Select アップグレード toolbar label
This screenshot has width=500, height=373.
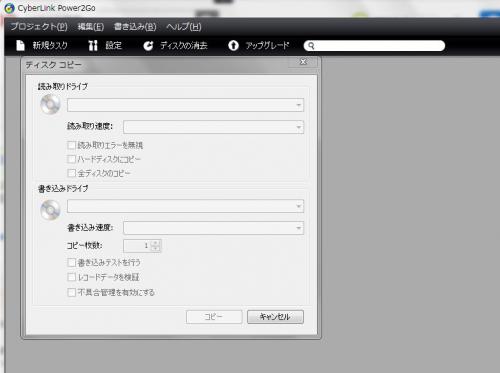267,45
